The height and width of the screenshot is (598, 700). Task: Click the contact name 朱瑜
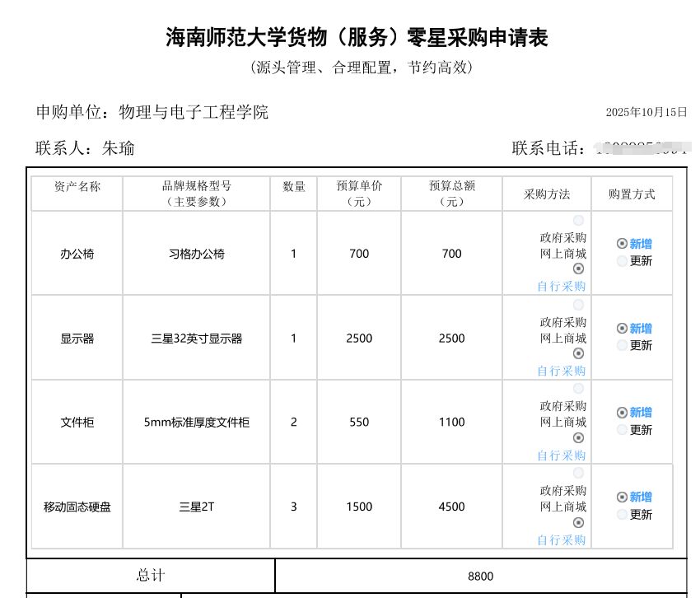point(118,149)
